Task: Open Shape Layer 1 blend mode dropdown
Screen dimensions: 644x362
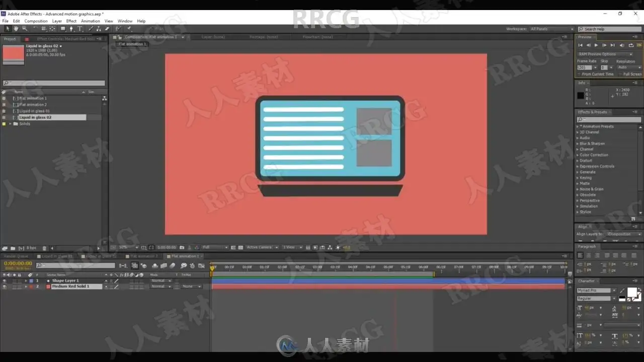Action: 161,281
